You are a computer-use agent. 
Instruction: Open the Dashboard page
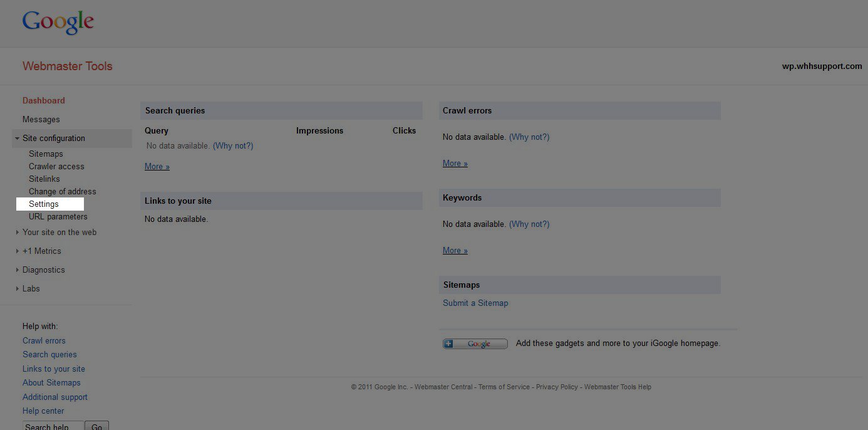(x=43, y=100)
